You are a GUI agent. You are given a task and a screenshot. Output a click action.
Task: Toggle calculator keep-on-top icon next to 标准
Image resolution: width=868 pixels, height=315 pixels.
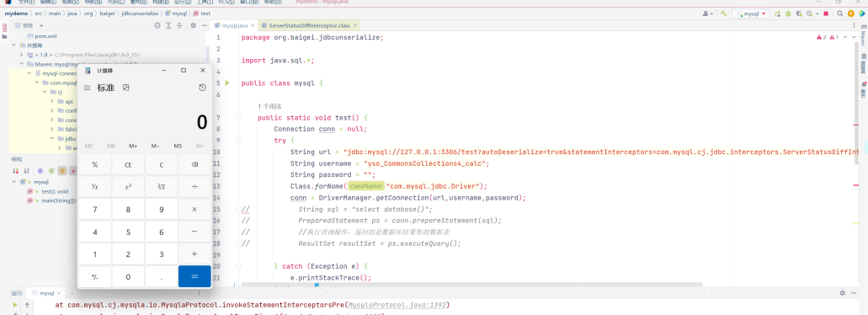click(x=126, y=88)
